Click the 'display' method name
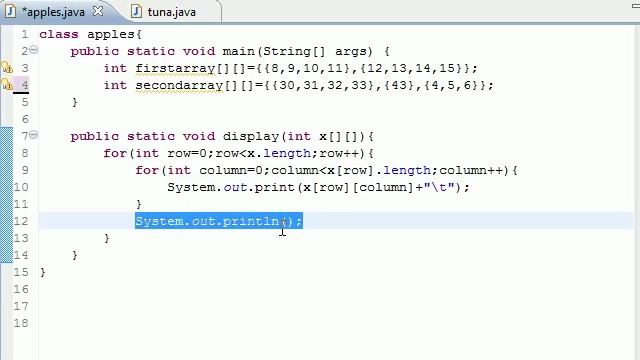The image size is (640, 360). click(251, 136)
